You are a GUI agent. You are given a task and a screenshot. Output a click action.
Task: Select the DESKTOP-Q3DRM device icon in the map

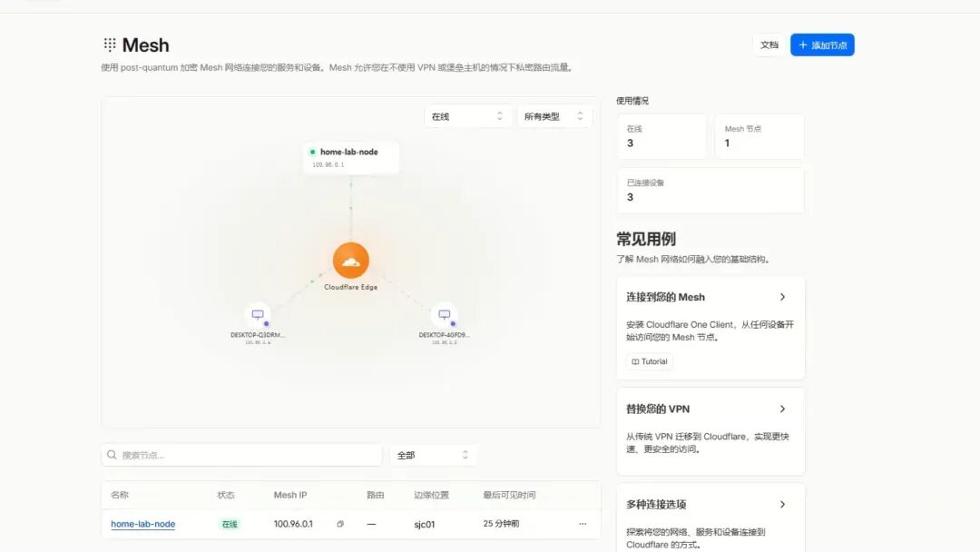pos(258,315)
